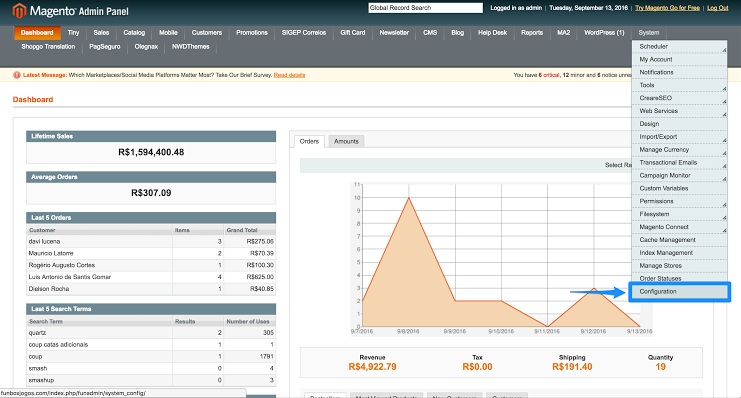Open the Newsletter menu
This screenshot has width=741, height=398.
tap(394, 33)
